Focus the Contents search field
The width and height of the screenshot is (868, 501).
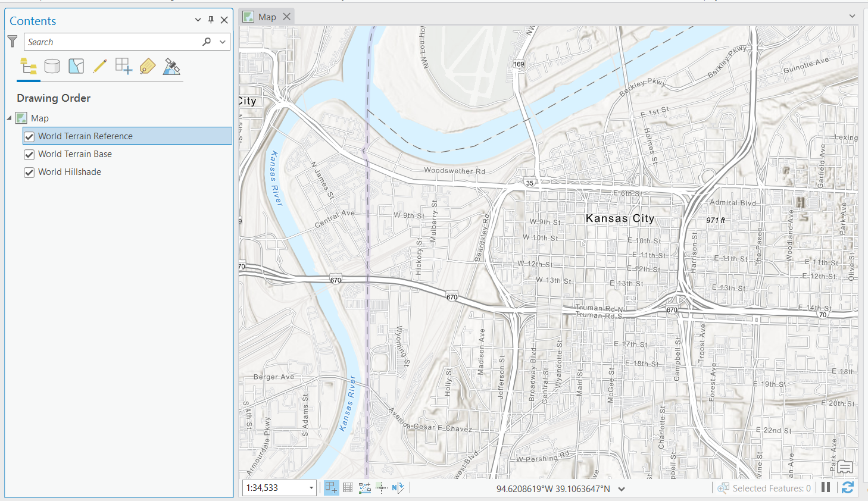113,42
